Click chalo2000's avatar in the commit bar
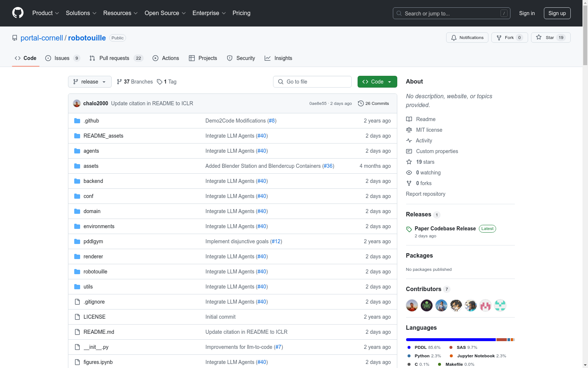588x368 pixels. click(77, 103)
